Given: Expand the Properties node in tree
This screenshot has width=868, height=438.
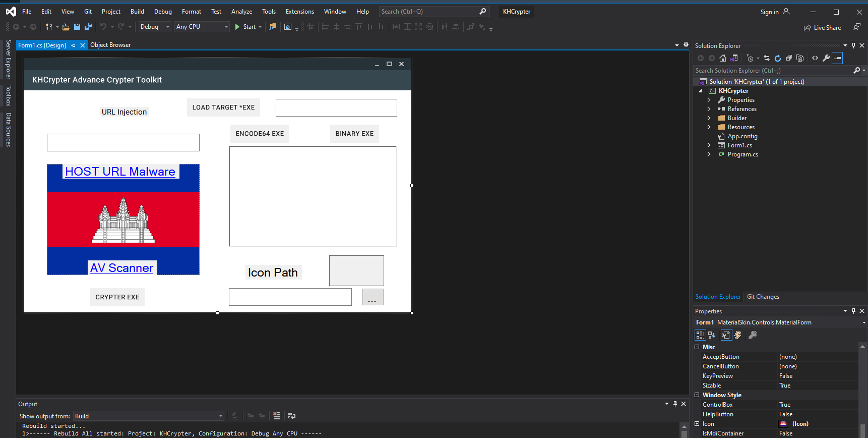Looking at the screenshot, I should 709,100.
